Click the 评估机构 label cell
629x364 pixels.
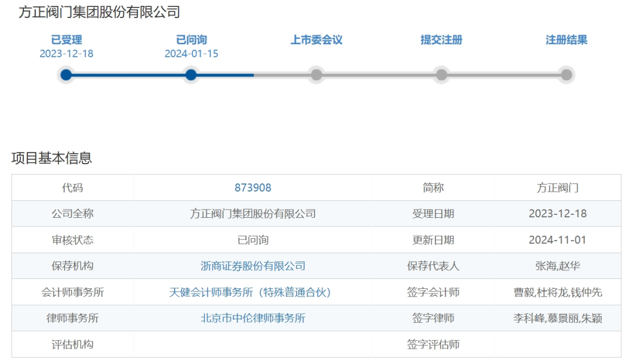tap(73, 344)
